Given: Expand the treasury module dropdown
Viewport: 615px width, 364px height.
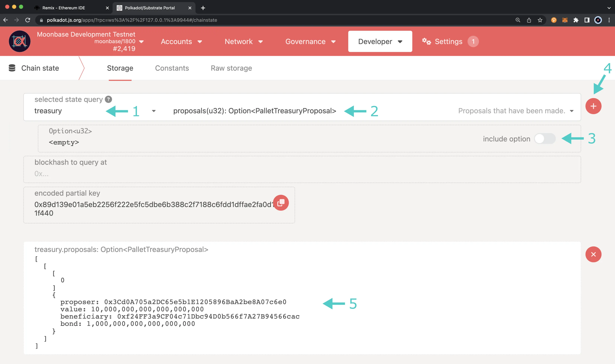Looking at the screenshot, I should [154, 111].
